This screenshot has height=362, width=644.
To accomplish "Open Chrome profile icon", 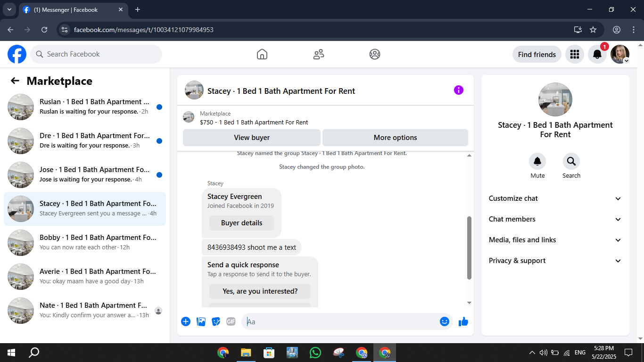I will (x=617, y=30).
